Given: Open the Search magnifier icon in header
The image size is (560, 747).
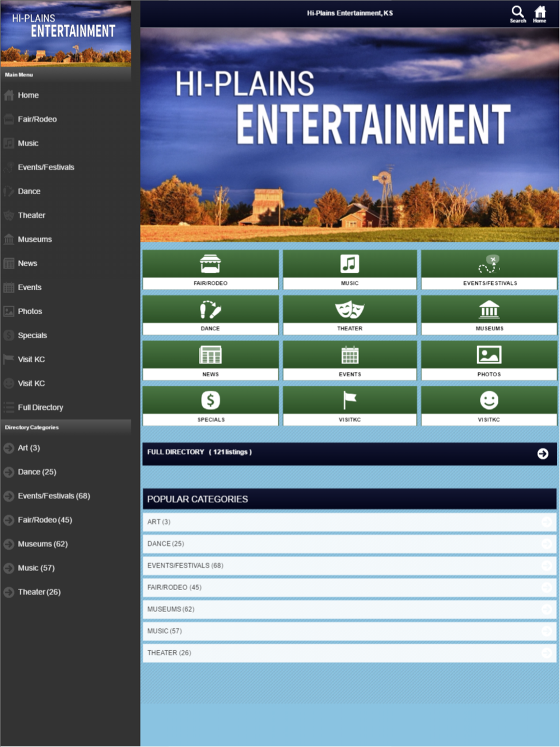Looking at the screenshot, I should coord(517,13).
